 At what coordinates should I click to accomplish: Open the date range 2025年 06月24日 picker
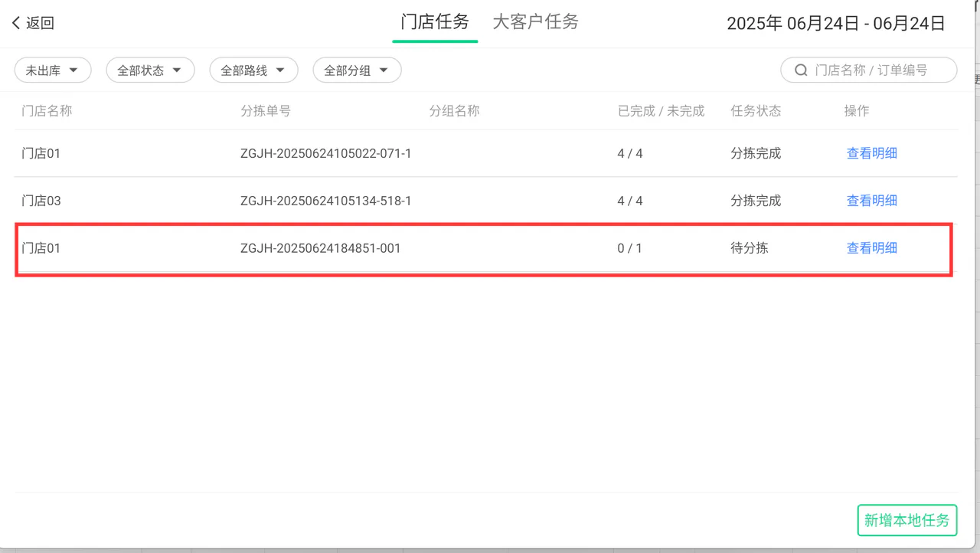836,23
